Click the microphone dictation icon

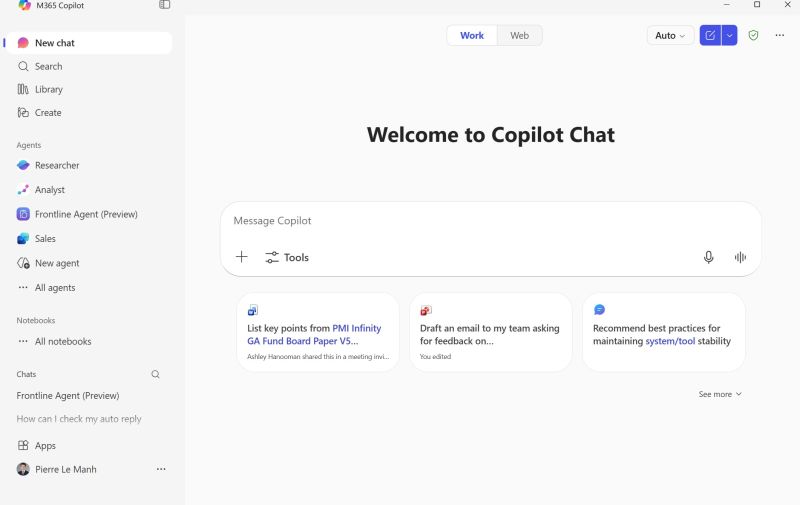click(x=708, y=257)
